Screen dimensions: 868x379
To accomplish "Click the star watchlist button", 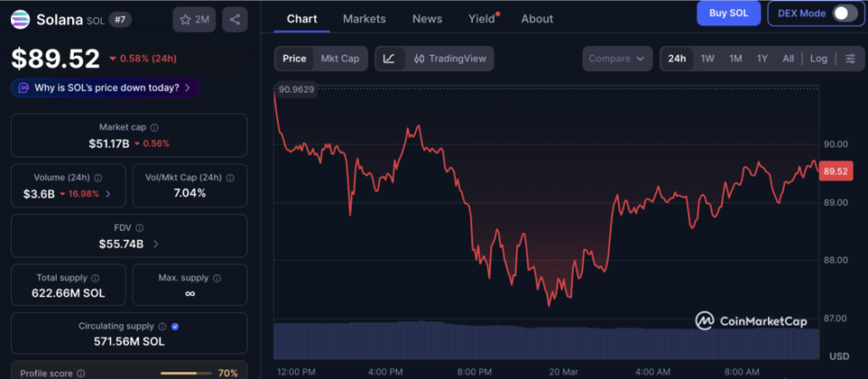I will pyautogui.click(x=193, y=19).
